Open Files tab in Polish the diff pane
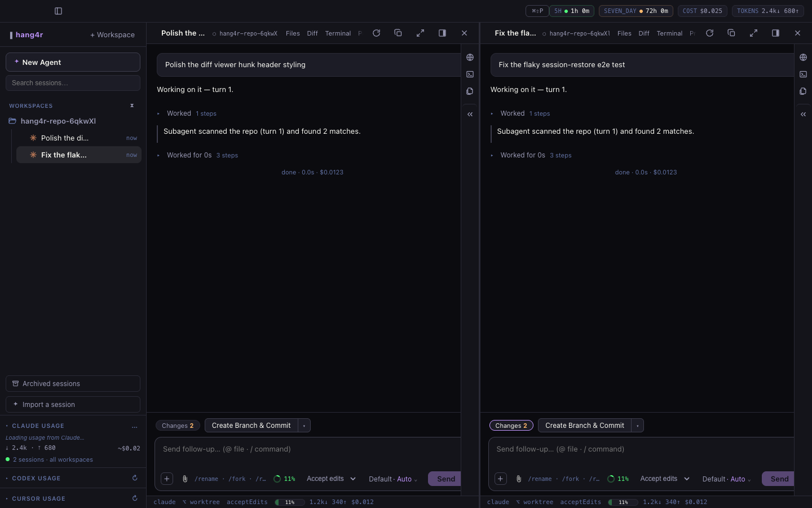812x508 pixels. tap(293, 33)
